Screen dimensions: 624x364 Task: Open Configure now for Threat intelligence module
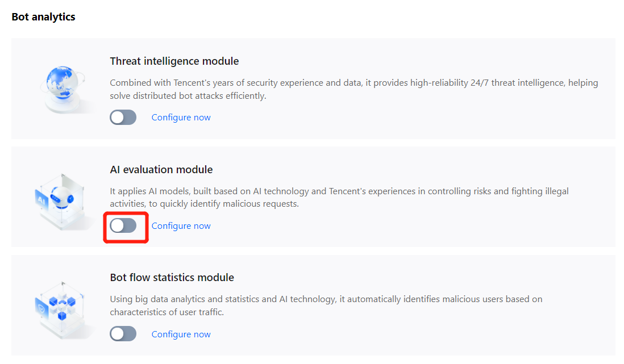pos(181,118)
